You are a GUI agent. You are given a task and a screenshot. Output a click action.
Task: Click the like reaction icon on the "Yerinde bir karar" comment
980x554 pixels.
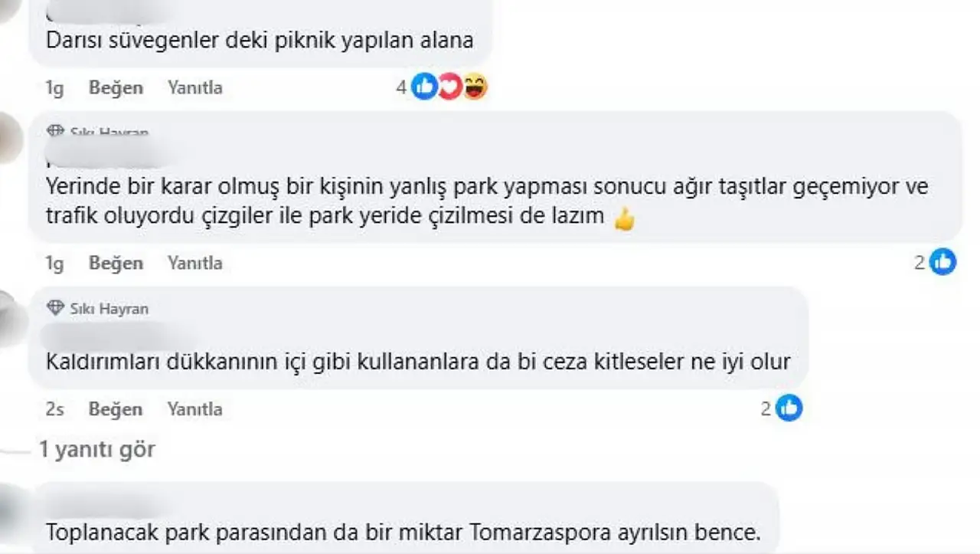pyautogui.click(x=942, y=263)
